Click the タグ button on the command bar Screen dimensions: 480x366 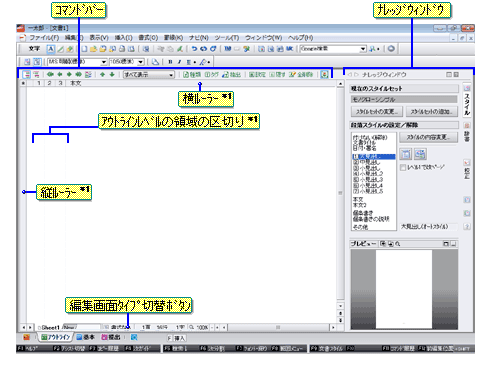[211, 74]
